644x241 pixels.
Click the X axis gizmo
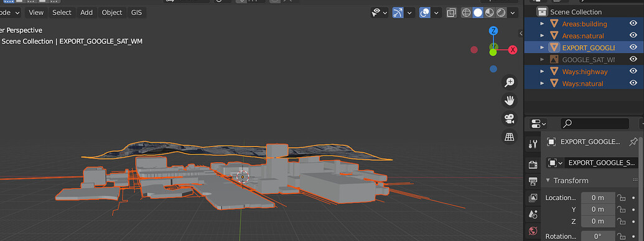513,50
